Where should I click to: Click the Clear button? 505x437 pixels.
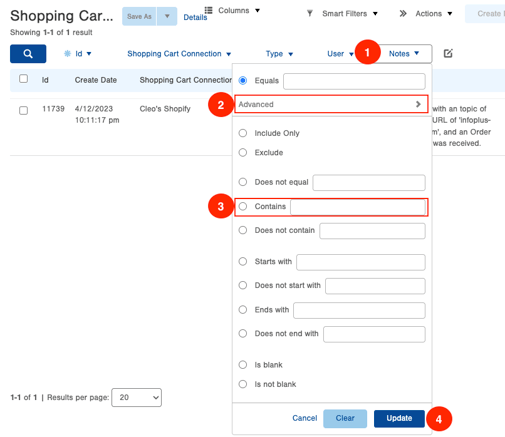(345, 418)
